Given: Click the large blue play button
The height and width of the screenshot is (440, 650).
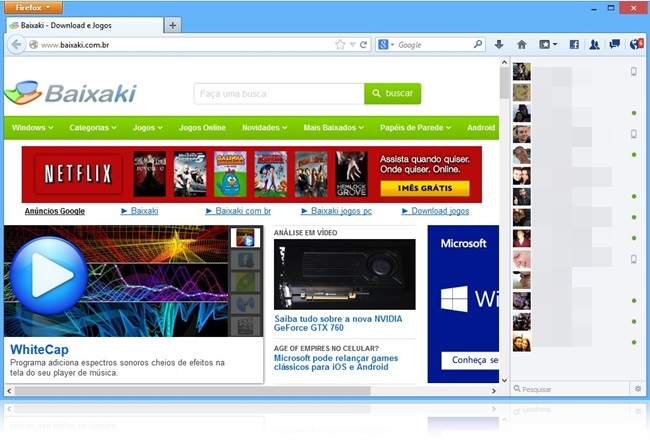Looking at the screenshot, I should click(x=49, y=275).
